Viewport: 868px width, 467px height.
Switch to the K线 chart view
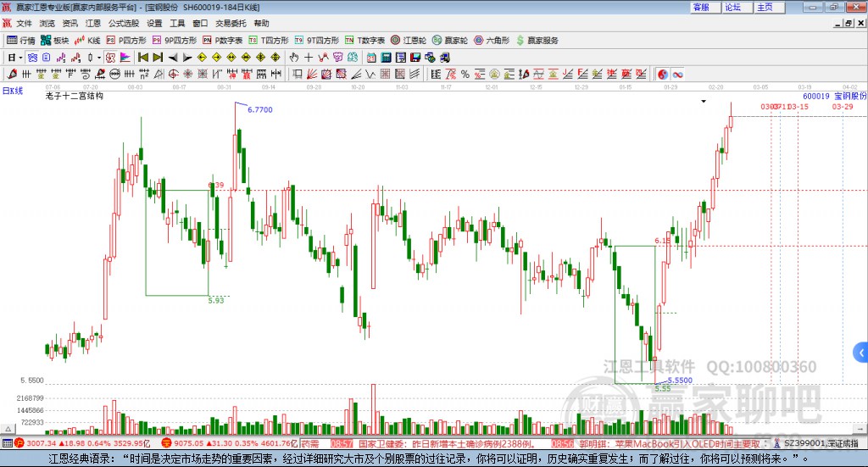pyautogui.click(x=87, y=41)
